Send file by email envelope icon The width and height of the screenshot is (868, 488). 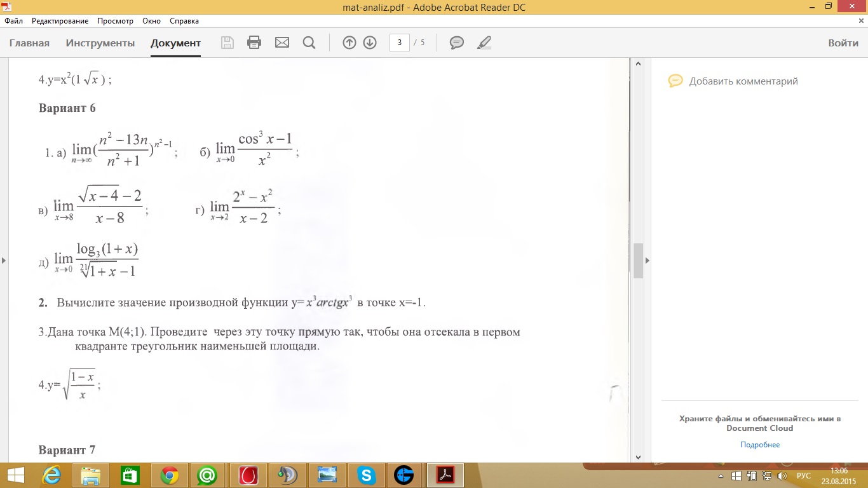pos(281,43)
